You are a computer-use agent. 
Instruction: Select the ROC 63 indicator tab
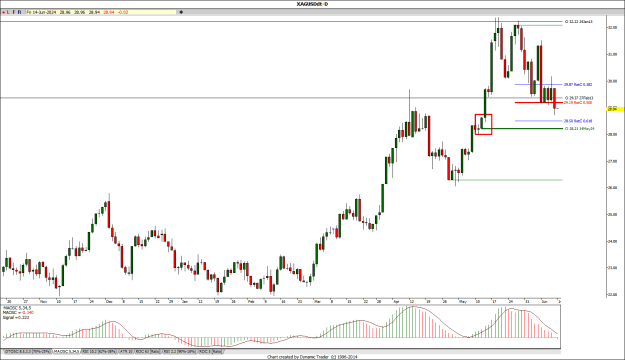point(147,352)
